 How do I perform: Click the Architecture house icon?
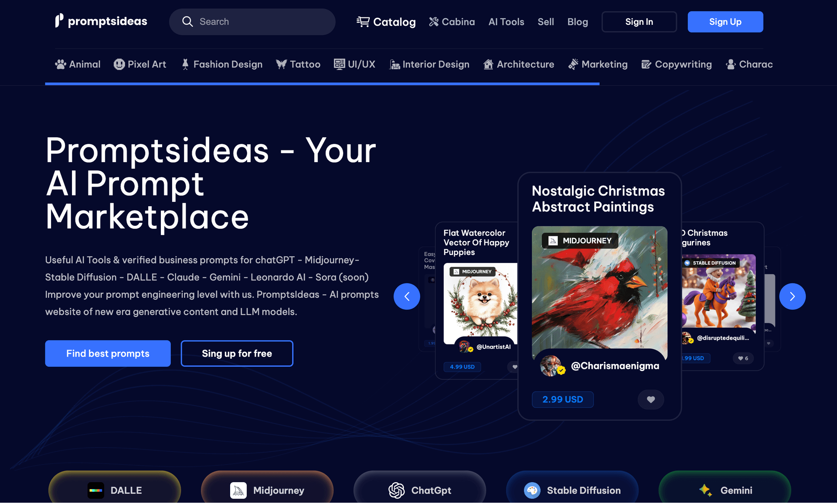(488, 64)
